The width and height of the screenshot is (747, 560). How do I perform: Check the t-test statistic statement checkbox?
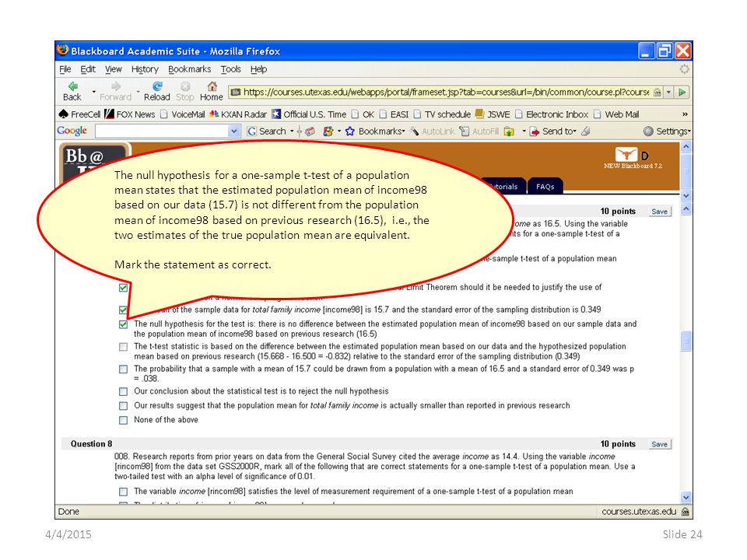tap(124, 347)
